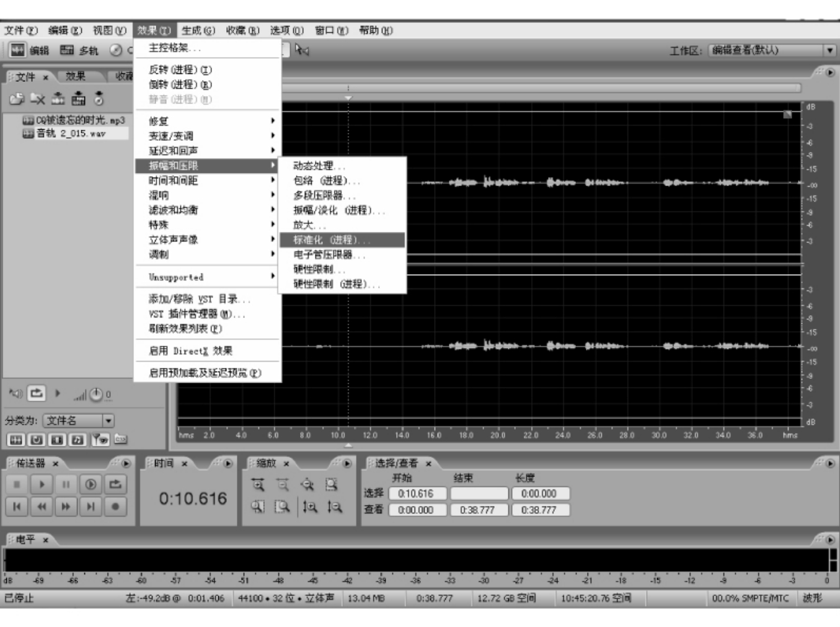Close the 选择/查看 panel tab
Viewport: 840px width, 627px height.
pyautogui.click(x=428, y=463)
